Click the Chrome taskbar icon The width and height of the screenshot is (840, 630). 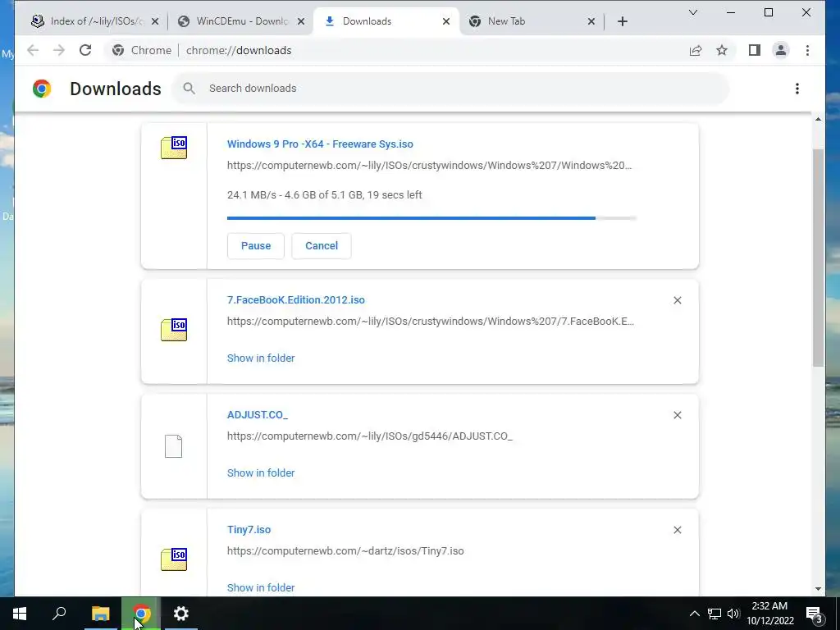click(x=141, y=614)
